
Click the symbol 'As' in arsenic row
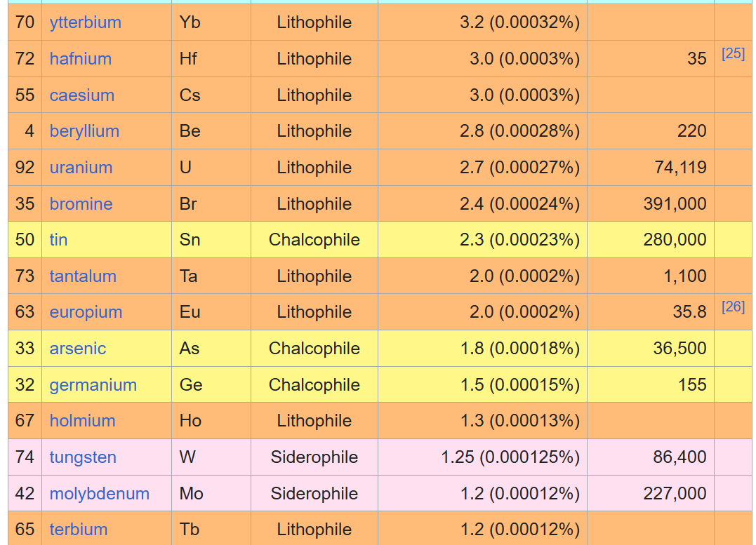click(x=190, y=349)
